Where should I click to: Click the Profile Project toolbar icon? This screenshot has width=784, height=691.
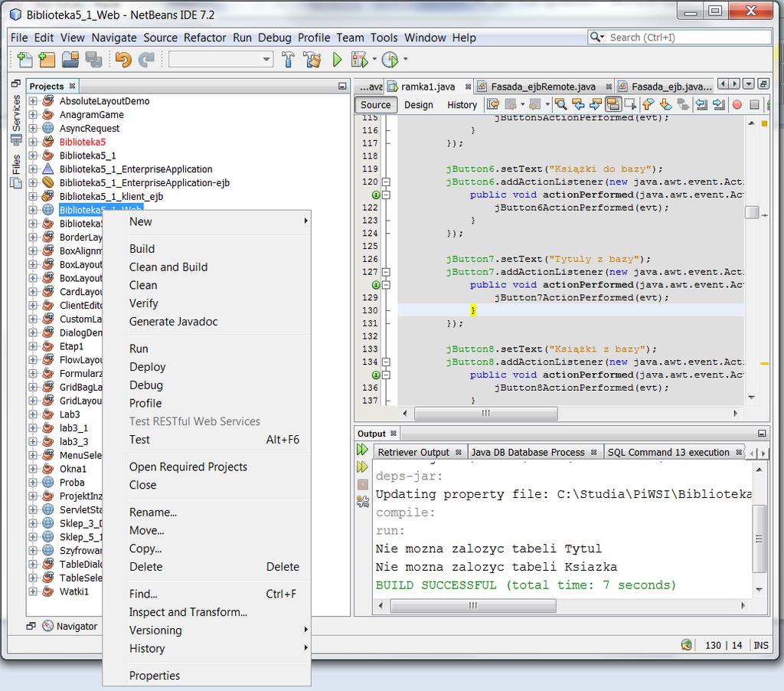click(390, 60)
